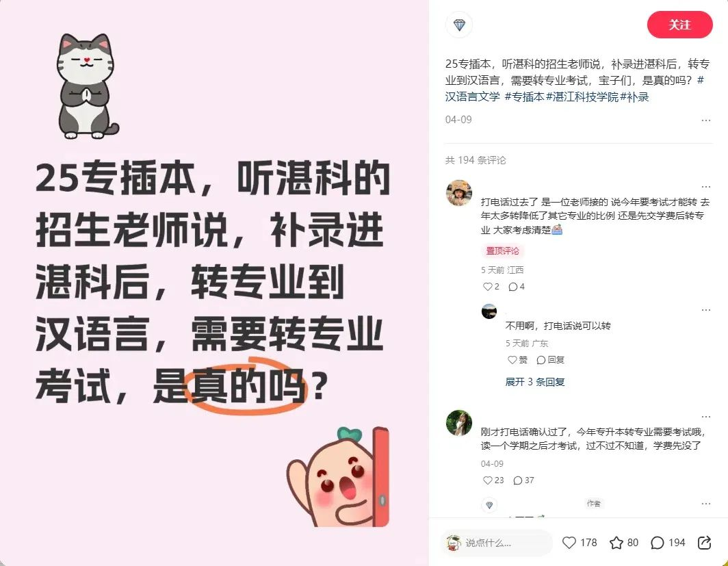This screenshot has width=728, height=566.
Task: Toggle 赞 on the 不用啊 reply
Action: (x=518, y=360)
